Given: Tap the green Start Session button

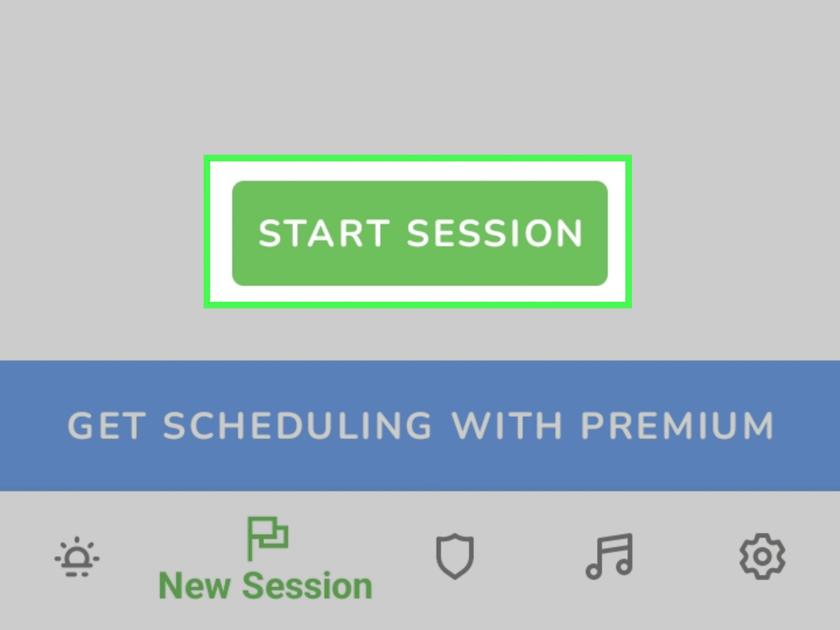Looking at the screenshot, I should [x=420, y=233].
